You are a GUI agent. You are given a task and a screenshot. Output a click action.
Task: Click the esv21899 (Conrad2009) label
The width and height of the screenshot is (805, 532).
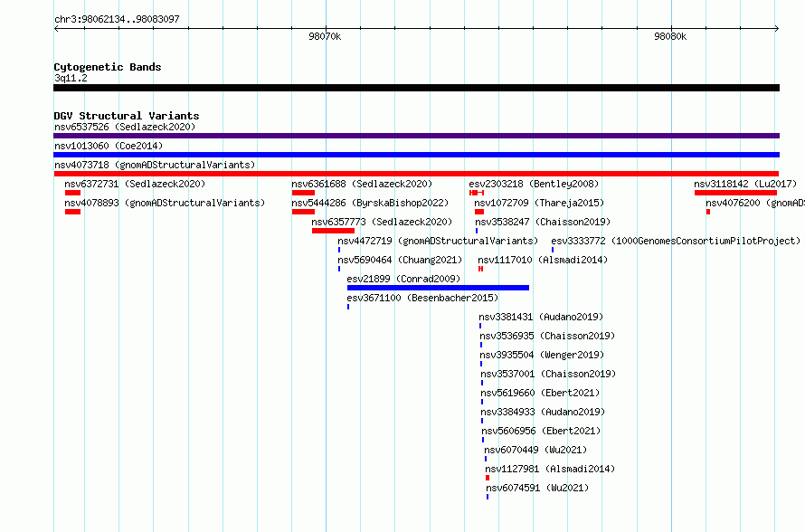point(403,279)
